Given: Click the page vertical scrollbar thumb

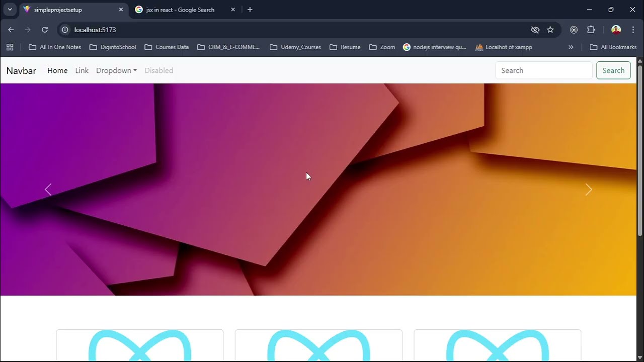Looking at the screenshot, I should tap(640, 150).
